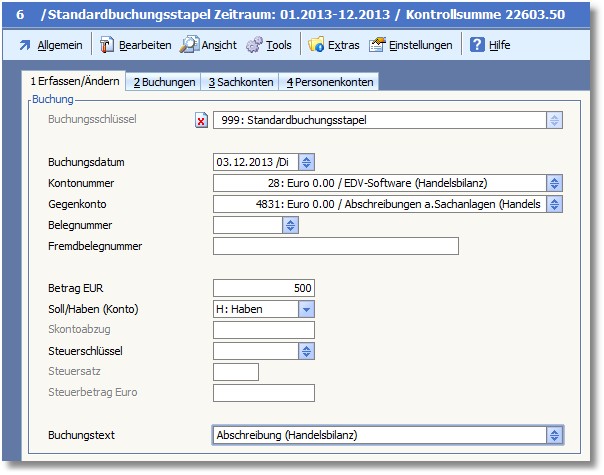Click the Einstellungen settings icon

(377, 45)
